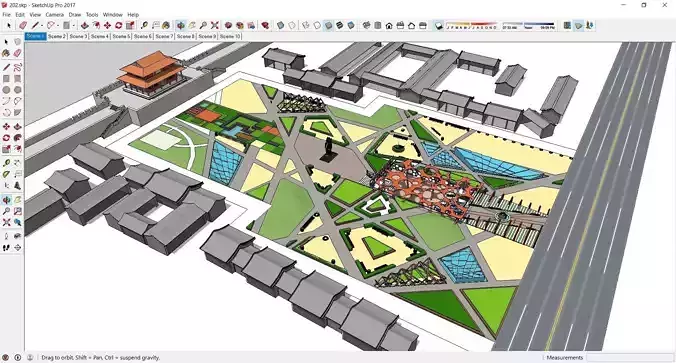The image size is (676, 363).
Task: Click the shadow date month slider
Action: click(x=472, y=25)
